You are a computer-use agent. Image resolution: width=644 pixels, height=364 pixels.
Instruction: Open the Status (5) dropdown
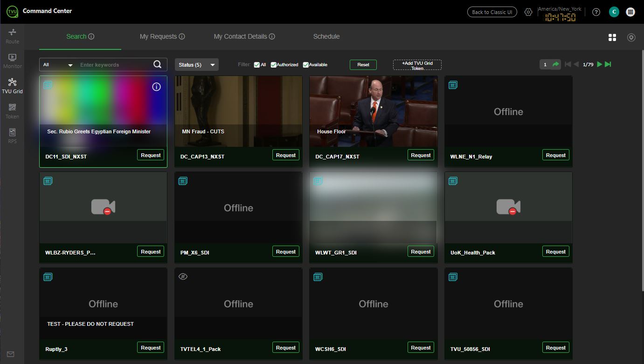click(196, 64)
